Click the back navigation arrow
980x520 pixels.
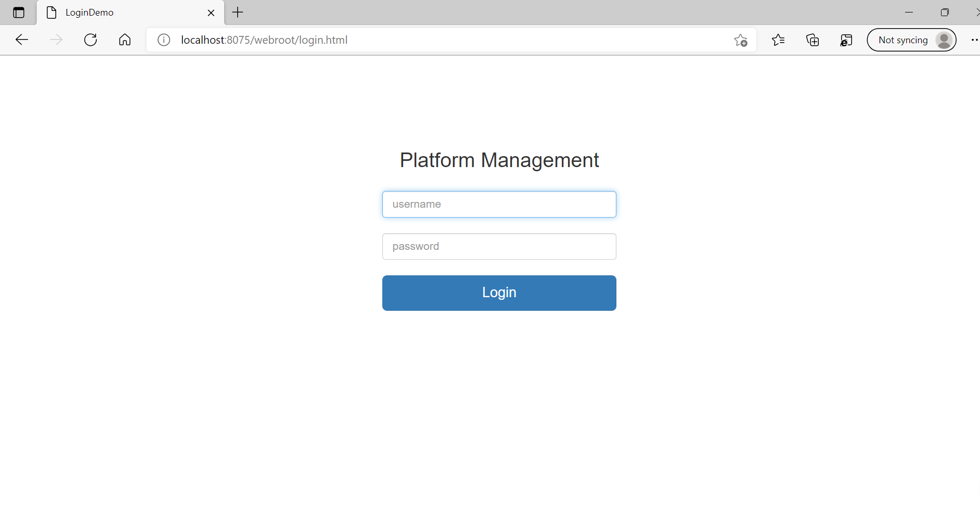pos(22,40)
